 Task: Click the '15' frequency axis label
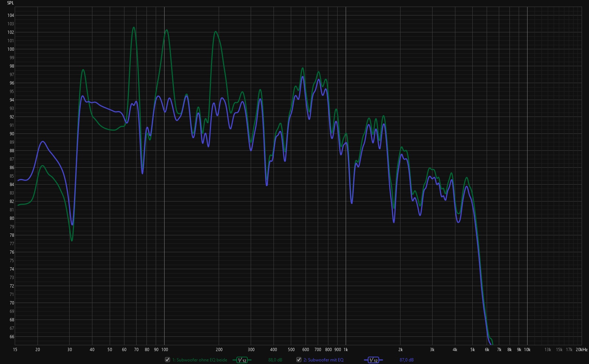(x=15, y=350)
